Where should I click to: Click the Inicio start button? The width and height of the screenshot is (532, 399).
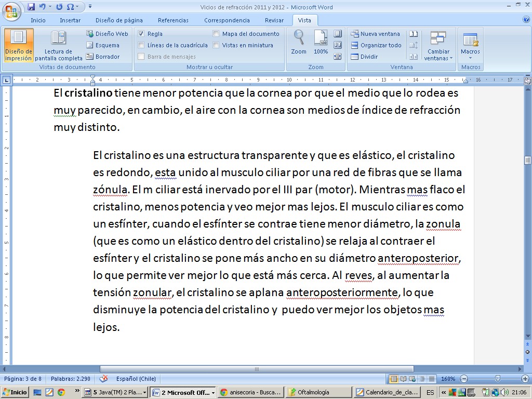[x=15, y=392]
